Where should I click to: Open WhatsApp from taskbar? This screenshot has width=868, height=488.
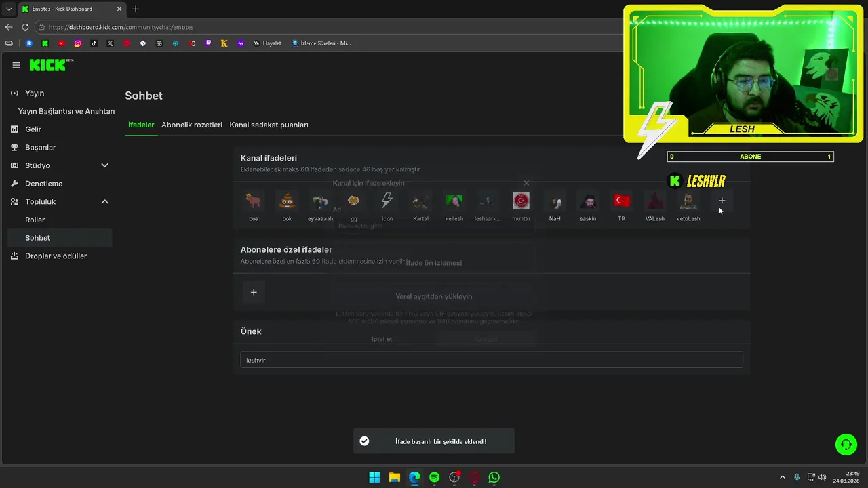[x=494, y=477]
